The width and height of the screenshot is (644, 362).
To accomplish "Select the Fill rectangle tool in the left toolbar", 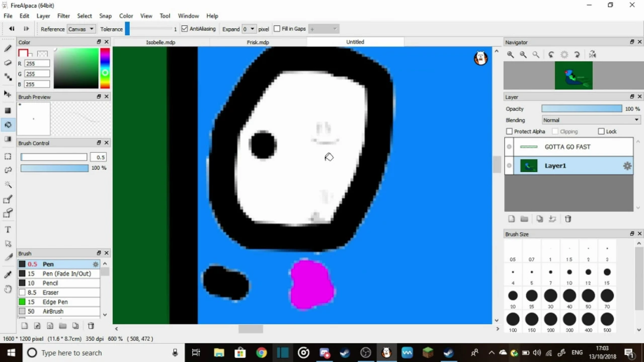I will coord(8,110).
